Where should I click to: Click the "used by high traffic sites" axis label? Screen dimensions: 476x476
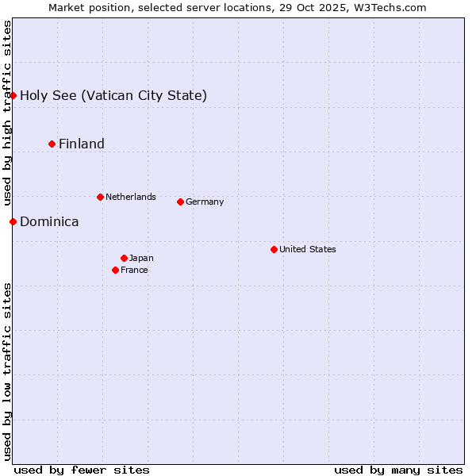[x=7, y=113]
